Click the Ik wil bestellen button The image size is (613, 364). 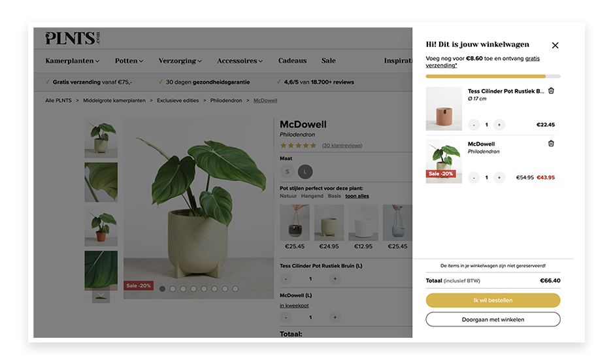pos(493,300)
